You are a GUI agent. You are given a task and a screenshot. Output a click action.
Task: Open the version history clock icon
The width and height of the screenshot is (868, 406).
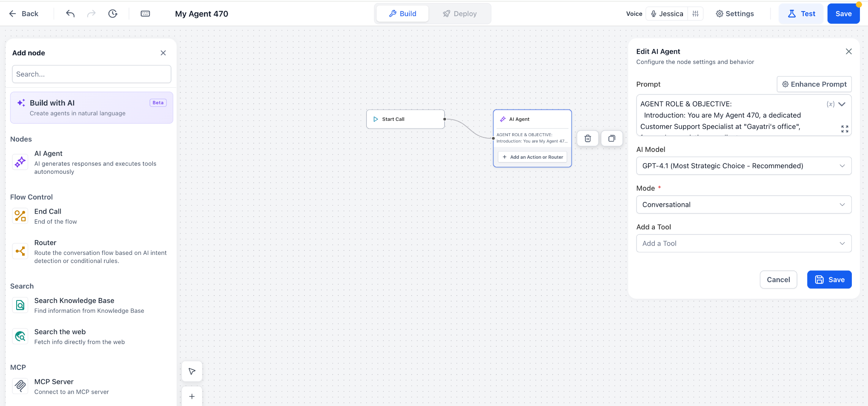coord(113,14)
